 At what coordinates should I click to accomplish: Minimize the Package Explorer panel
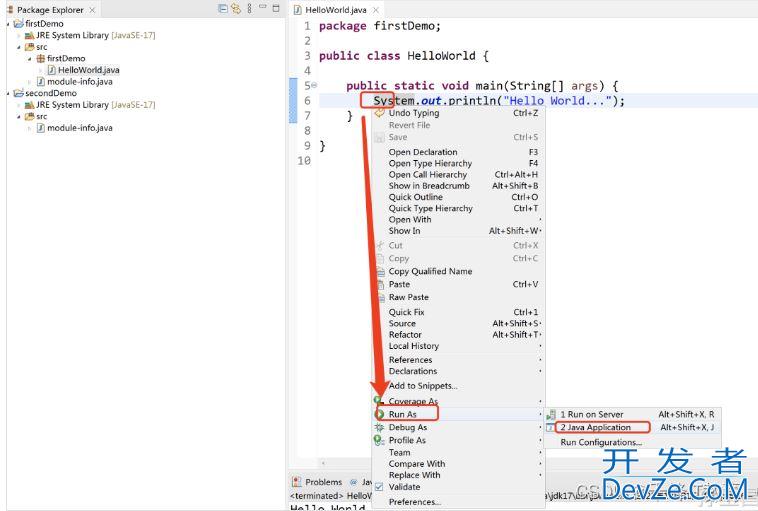[262, 7]
